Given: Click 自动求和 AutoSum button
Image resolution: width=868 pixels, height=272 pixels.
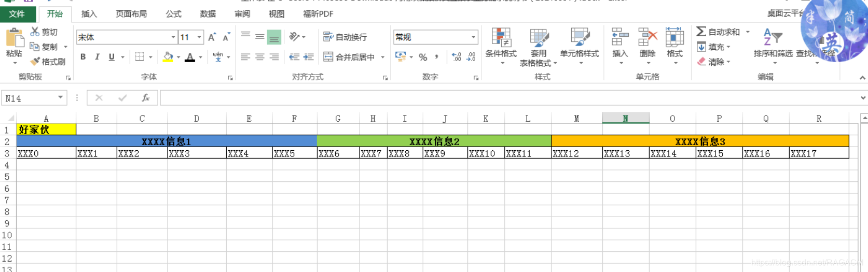Looking at the screenshot, I should (x=718, y=32).
